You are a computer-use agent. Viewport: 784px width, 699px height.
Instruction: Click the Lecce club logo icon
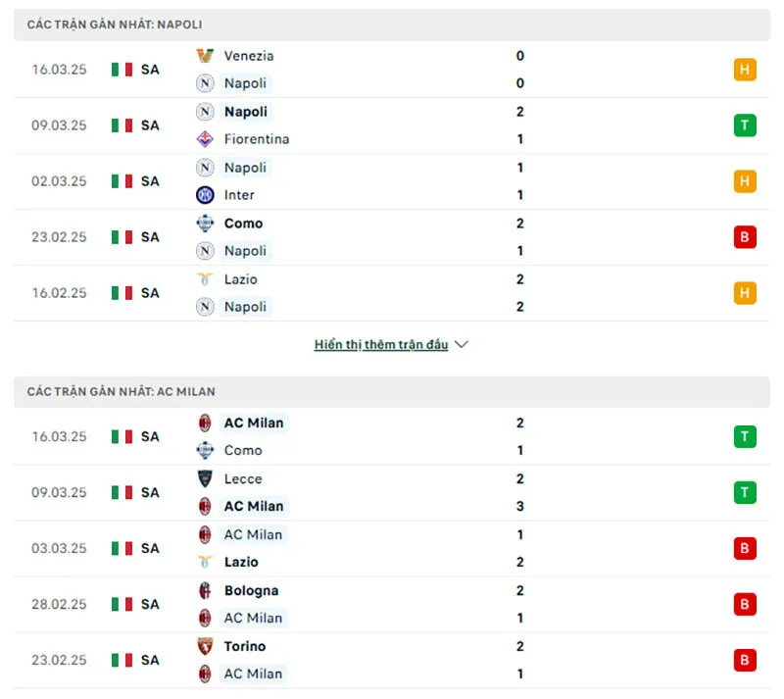click(207, 479)
